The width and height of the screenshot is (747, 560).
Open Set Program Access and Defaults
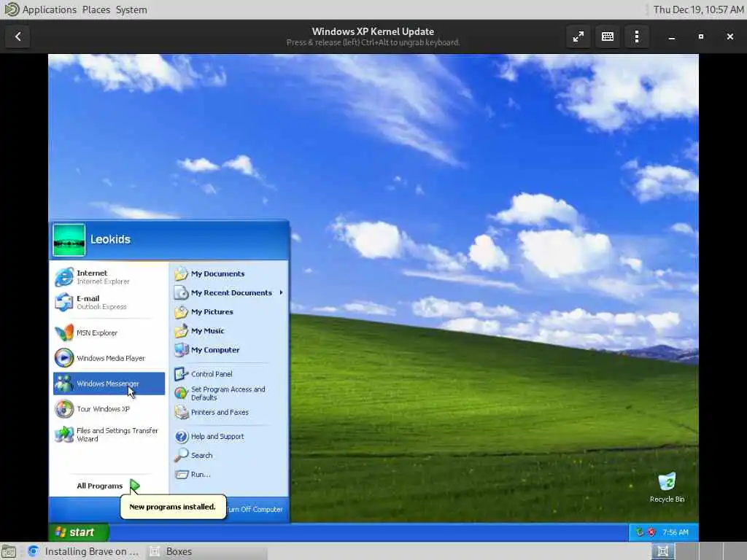click(x=228, y=393)
